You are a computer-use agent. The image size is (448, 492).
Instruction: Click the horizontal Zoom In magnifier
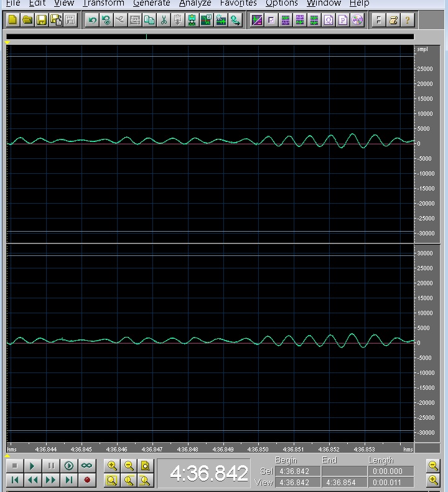coord(112,466)
